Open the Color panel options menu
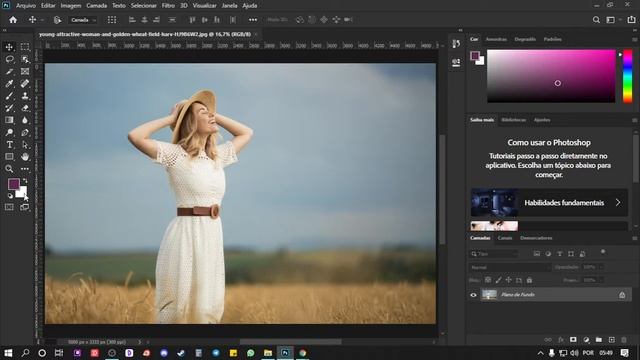The image size is (640, 360). pos(635,40)
